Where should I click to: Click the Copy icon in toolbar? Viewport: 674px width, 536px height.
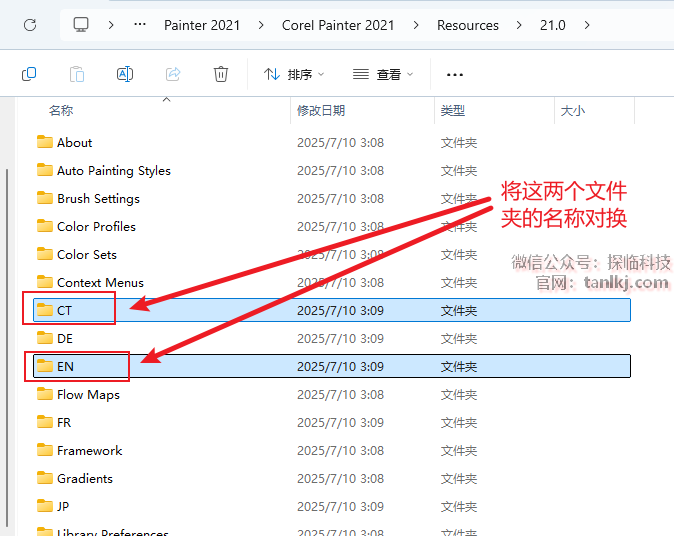[x=29, y=74]
